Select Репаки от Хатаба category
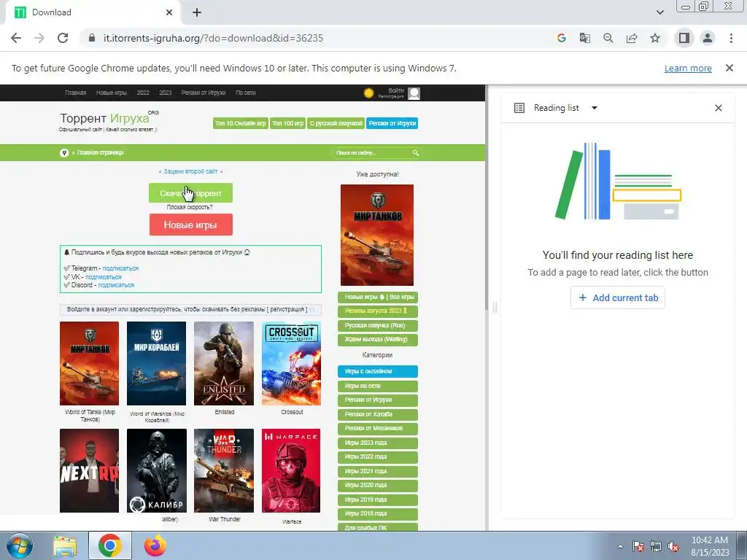The image size is (747, 560). tap(378, 414)
